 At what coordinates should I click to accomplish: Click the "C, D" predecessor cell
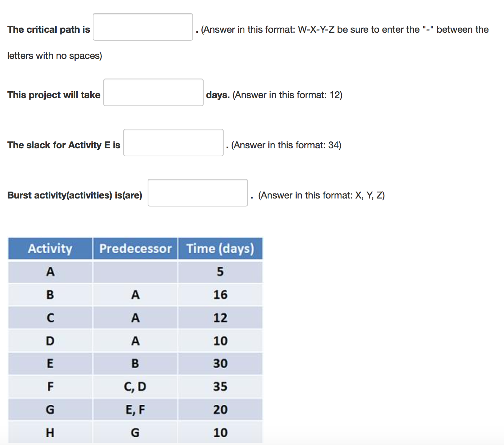[135, 386]
